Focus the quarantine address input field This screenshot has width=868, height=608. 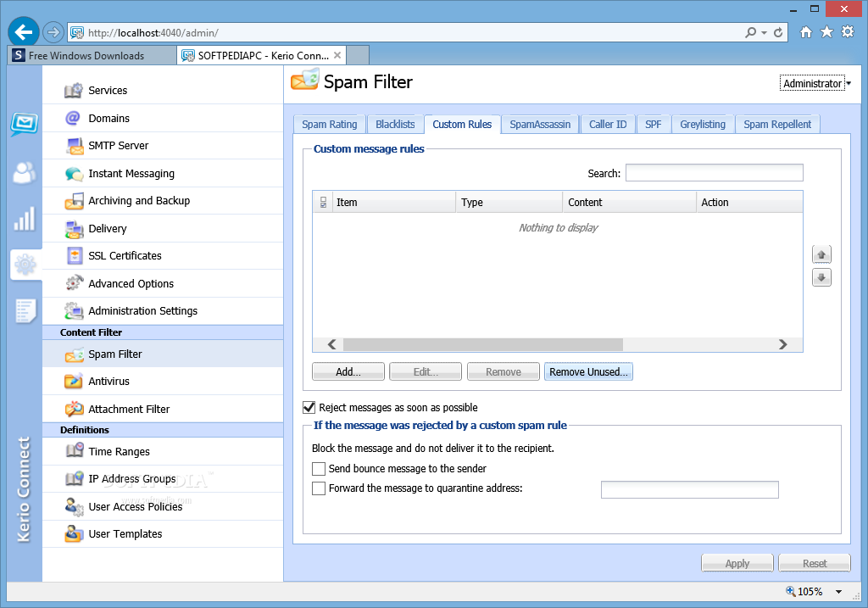click(x=690, y=489)
